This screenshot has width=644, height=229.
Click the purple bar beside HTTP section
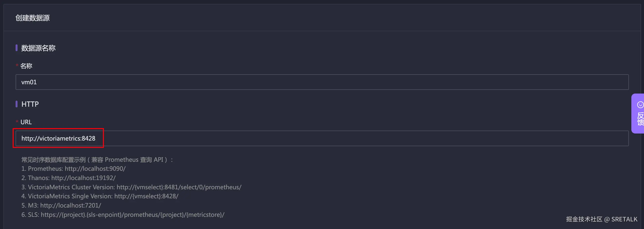pos(17,104)
